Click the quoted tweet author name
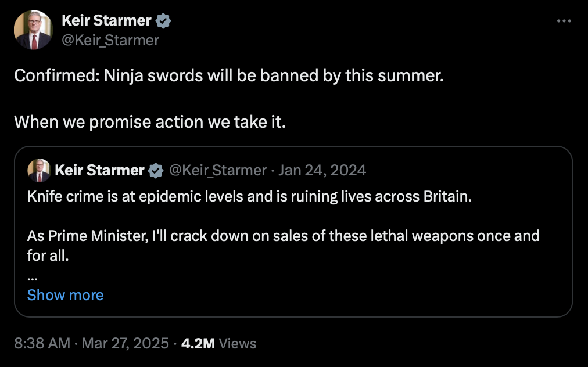This screenshot has height=367, width=588. pyautogui.click(x=99, y=170)
